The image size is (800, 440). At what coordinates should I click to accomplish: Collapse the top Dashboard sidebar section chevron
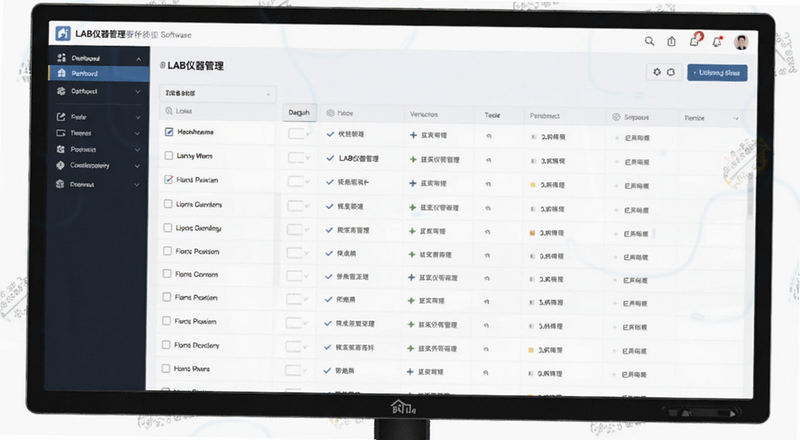coord(138,59)
